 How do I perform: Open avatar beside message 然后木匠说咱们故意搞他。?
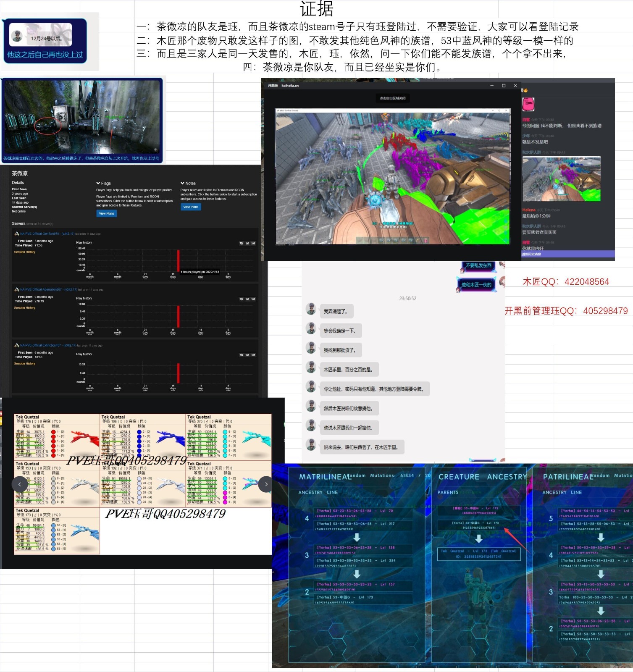pyautogui.click(x=311, y=406)
